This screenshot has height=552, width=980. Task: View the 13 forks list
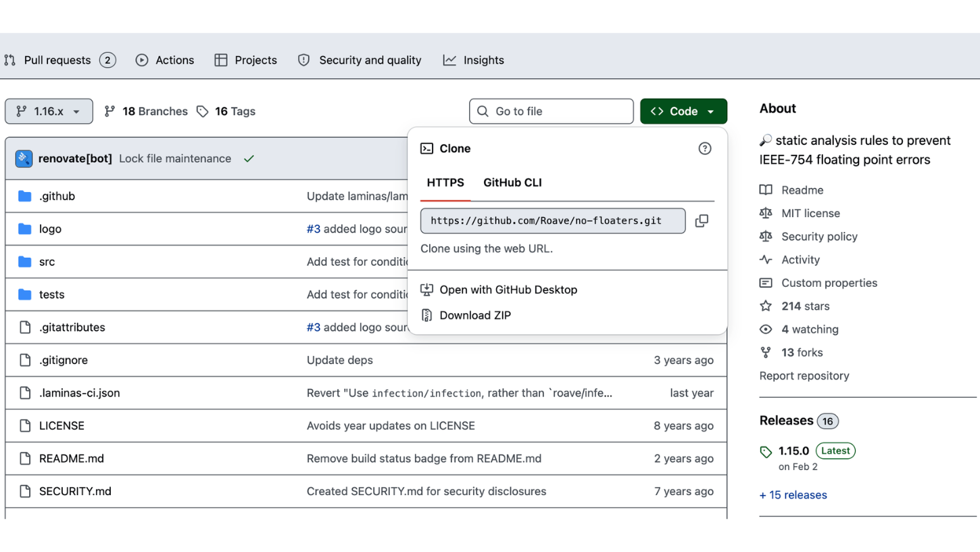[791, 352]
